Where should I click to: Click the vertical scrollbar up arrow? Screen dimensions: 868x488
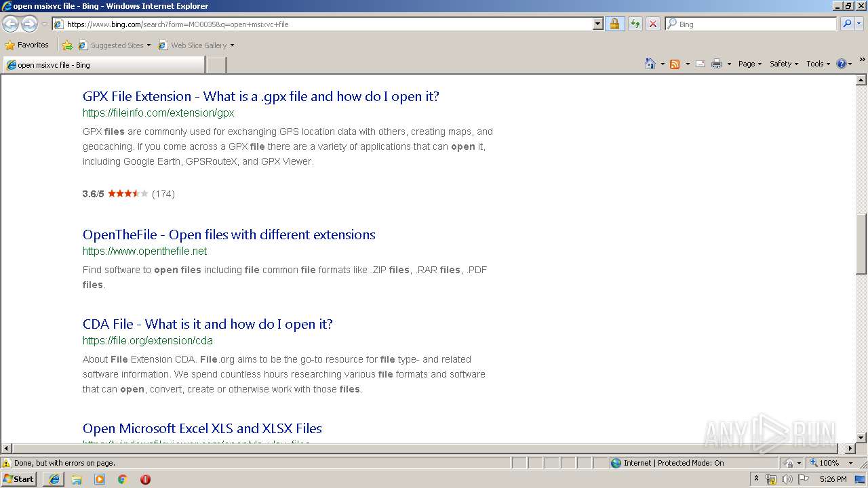[x=861, y=80]
